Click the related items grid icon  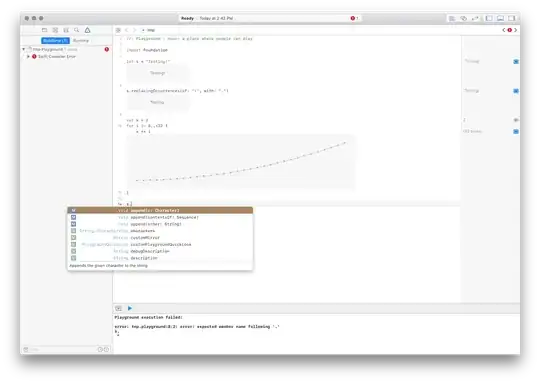coord(118,30)
